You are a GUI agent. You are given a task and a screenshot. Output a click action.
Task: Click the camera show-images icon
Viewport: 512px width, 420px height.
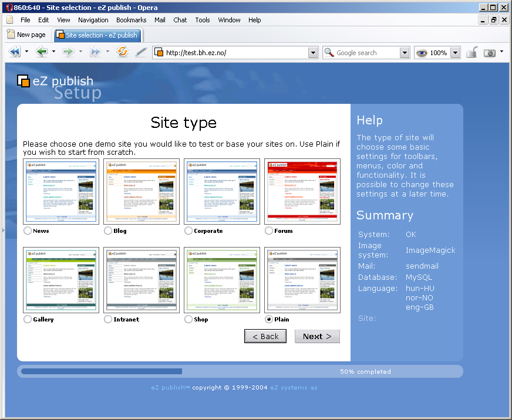click(x=490, y=53)
